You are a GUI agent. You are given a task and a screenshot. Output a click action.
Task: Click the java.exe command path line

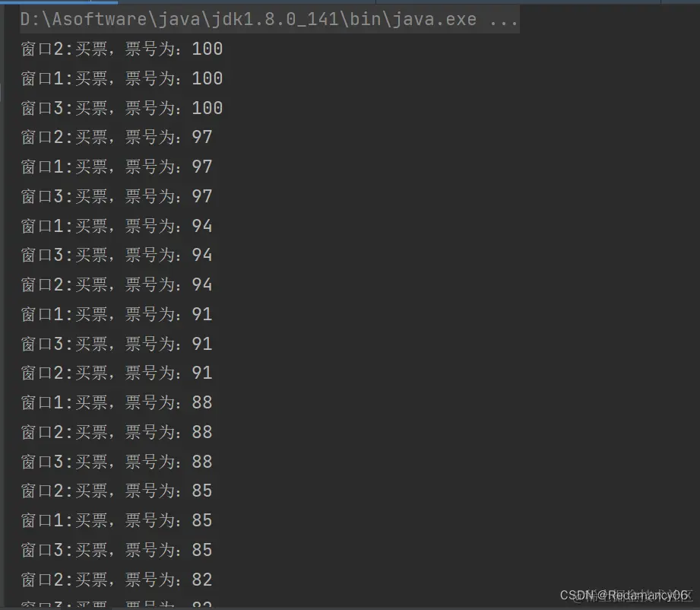coord(269,19)
